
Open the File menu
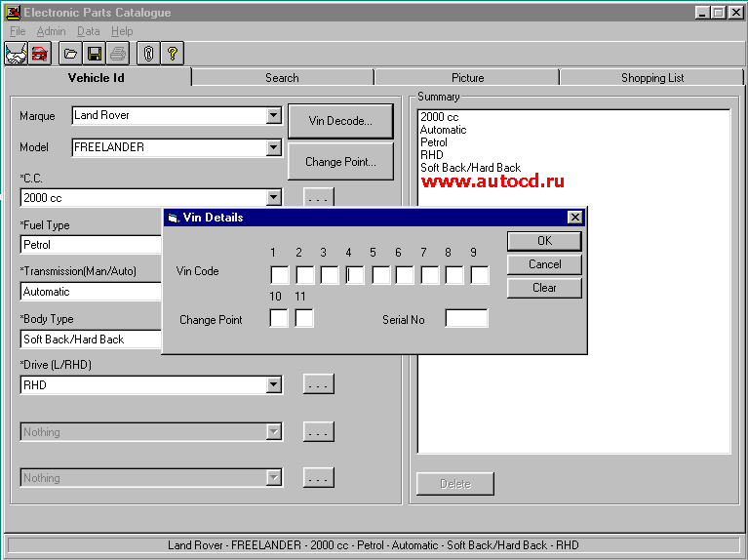pos(18,31)
